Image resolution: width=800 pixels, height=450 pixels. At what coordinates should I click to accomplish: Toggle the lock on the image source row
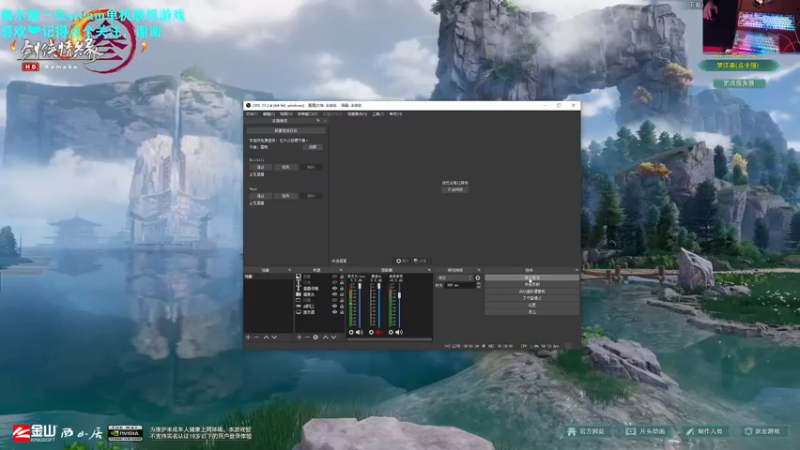[x=342, y=277]
